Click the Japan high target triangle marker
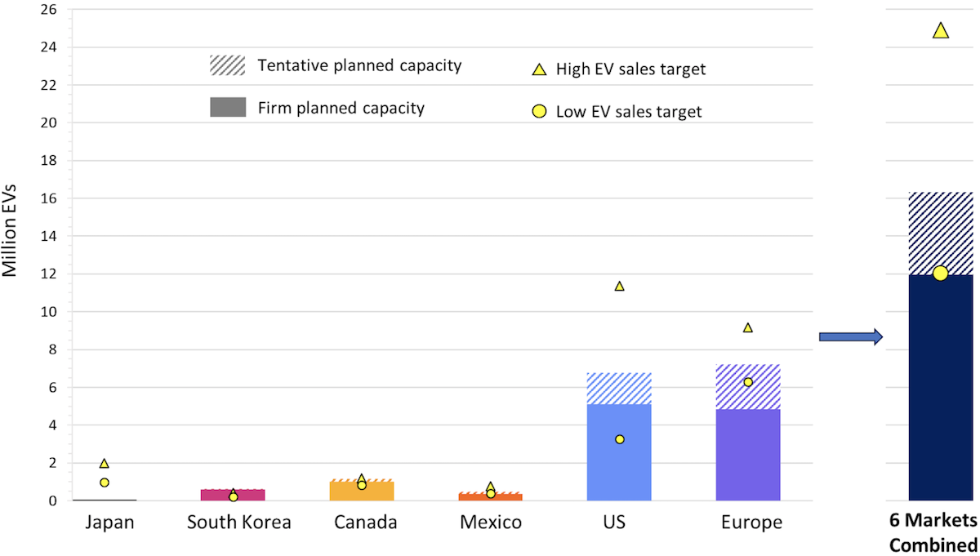The height and width of the screenshot is (556, 980). point(105,464)
